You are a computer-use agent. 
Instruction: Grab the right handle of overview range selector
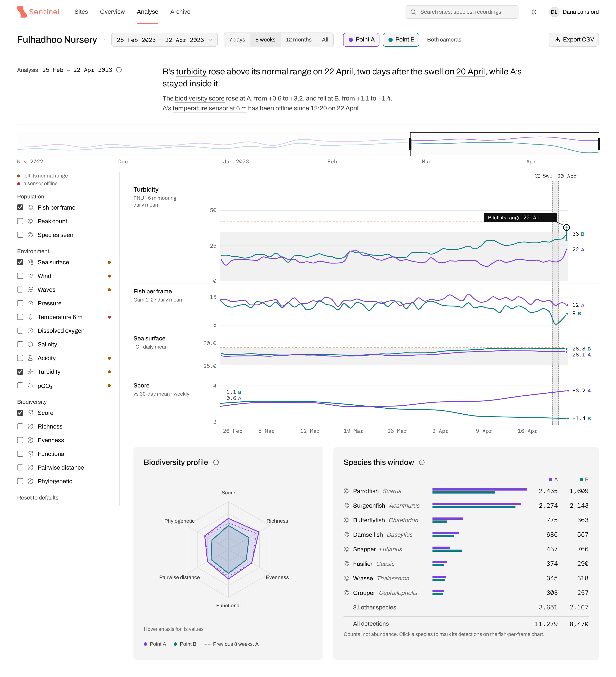click(x=599, y=144)
